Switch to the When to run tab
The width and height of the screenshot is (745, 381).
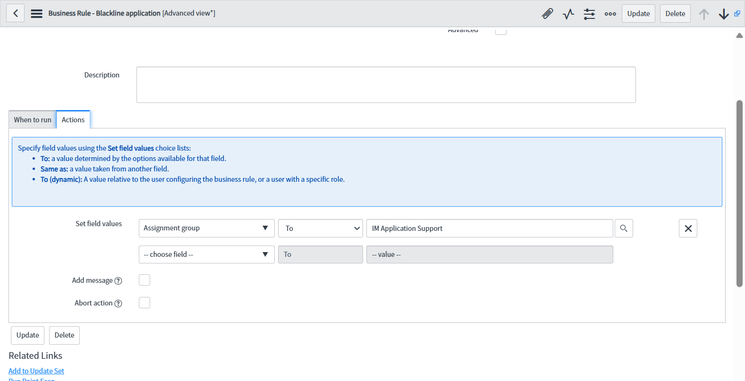(x=32, y=120)
